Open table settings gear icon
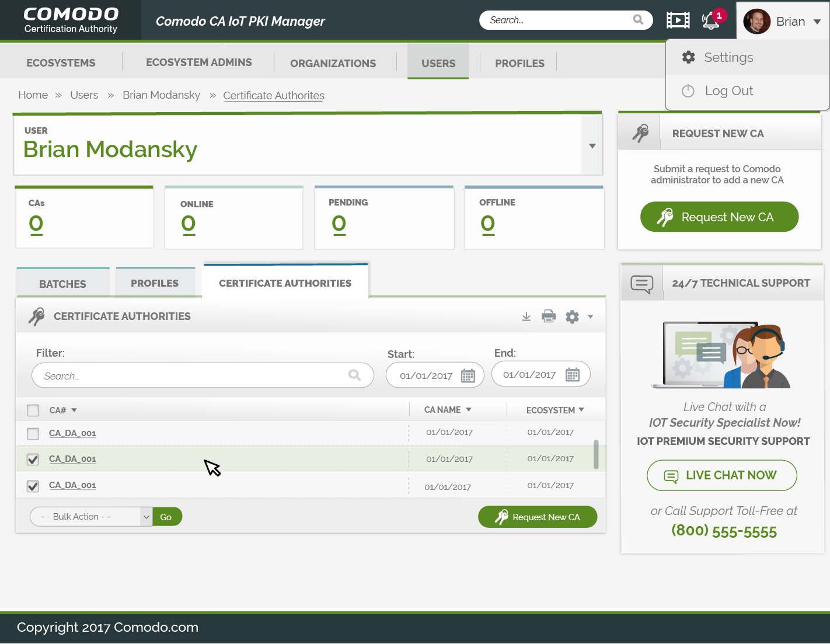This screenshot has width=830, height=644. 573,316
